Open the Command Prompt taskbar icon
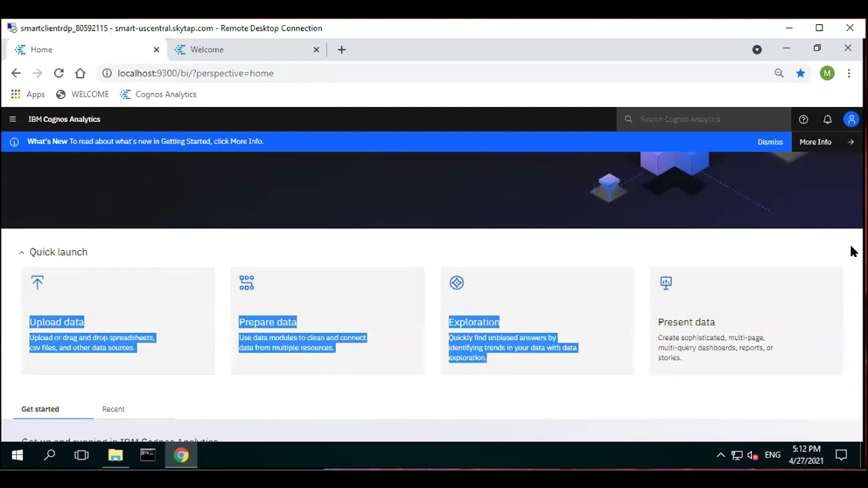868x488 pixels. pyautogui.click(x=148, y=455)
